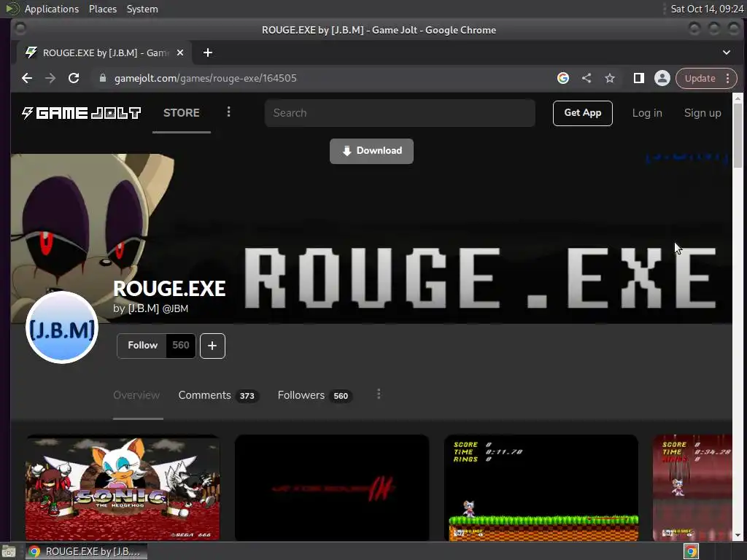Share this page via share icon

(587, 78)
